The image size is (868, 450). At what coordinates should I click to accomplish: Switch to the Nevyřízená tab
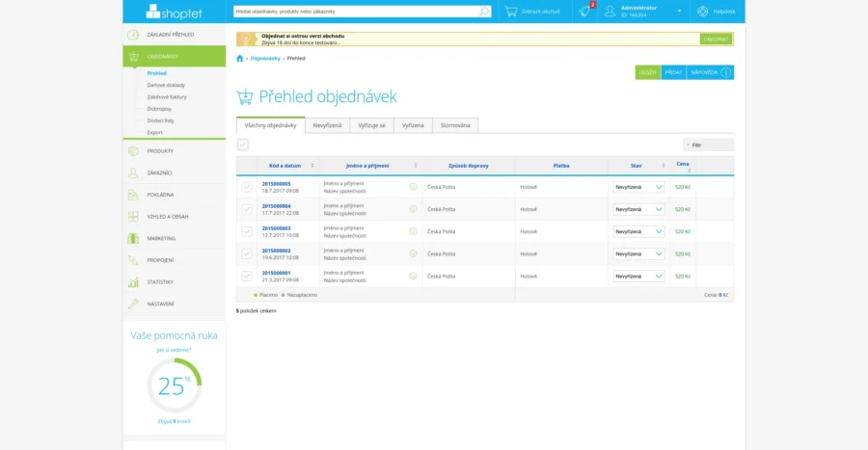[x=327, y=125]
